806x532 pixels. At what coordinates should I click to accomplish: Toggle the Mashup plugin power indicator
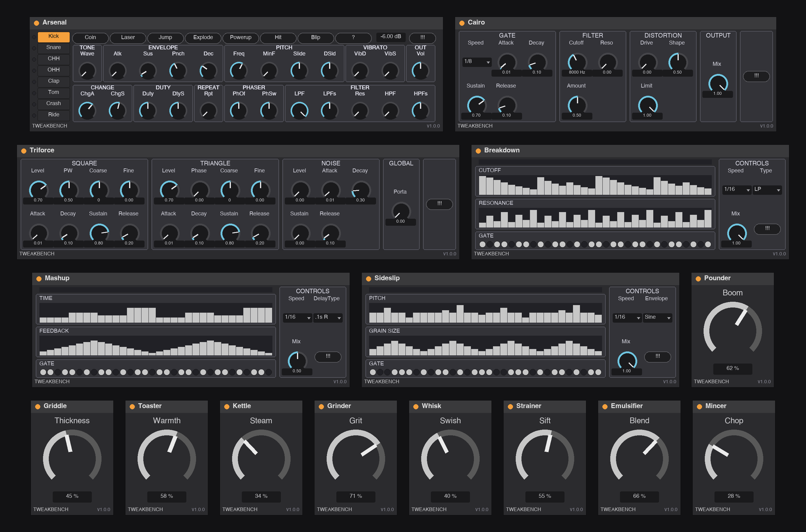point(39,278)
